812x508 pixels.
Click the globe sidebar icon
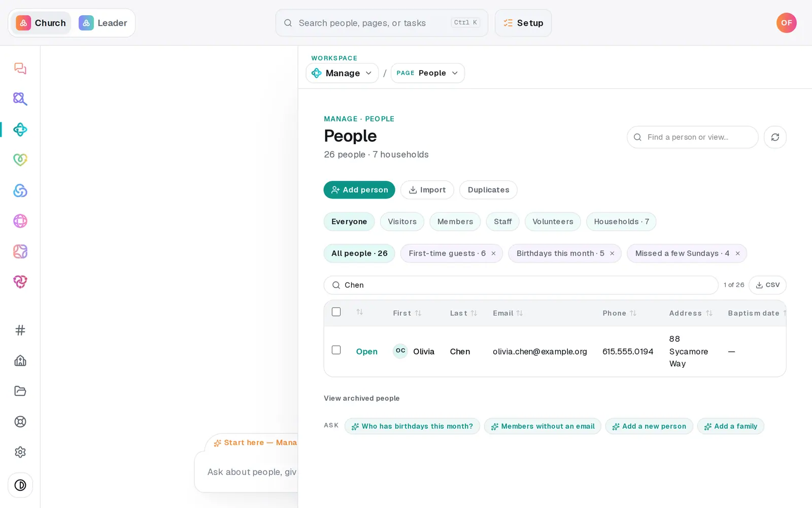[x=20, y=221]
